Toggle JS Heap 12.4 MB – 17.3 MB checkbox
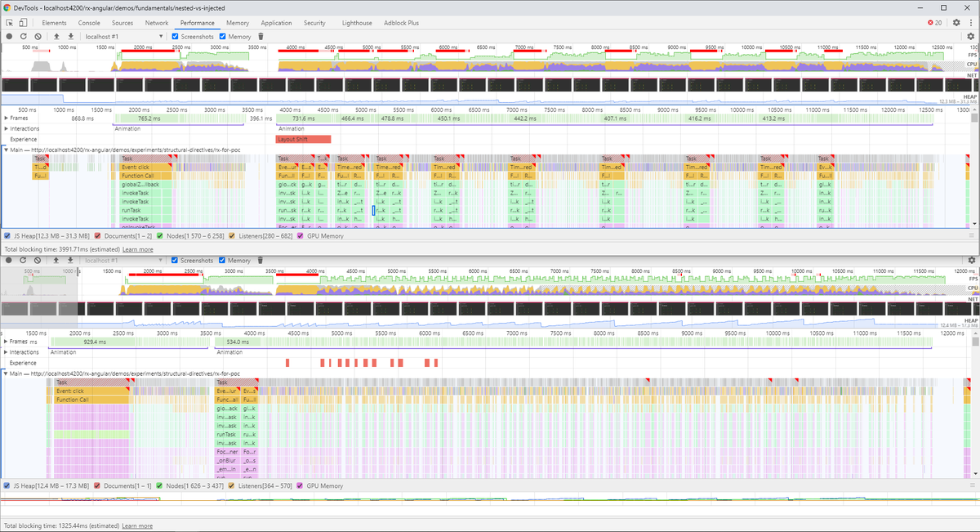Screen dimensions: 980x532 click(x=7, y=485)
